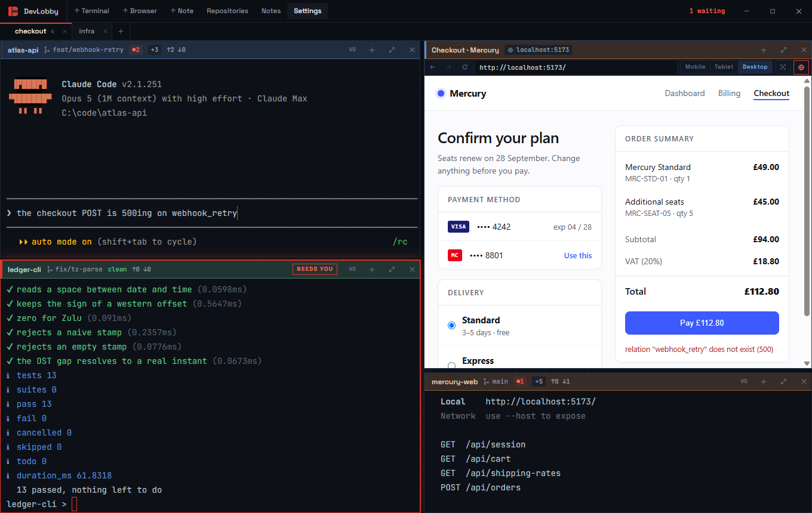Image resolution: width=812 pixels, height=513 pixels.
Task: Click 'Use this' for Mastercard 8801
Action: (x=578, y=255)
